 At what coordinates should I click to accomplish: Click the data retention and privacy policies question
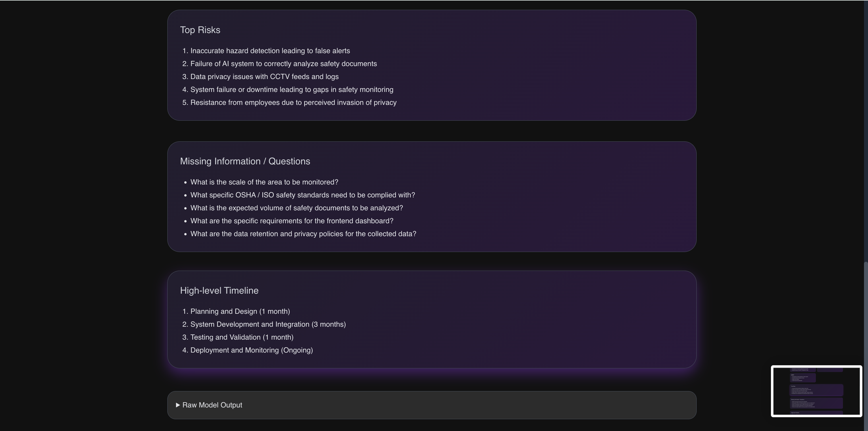tap(303, 234)
